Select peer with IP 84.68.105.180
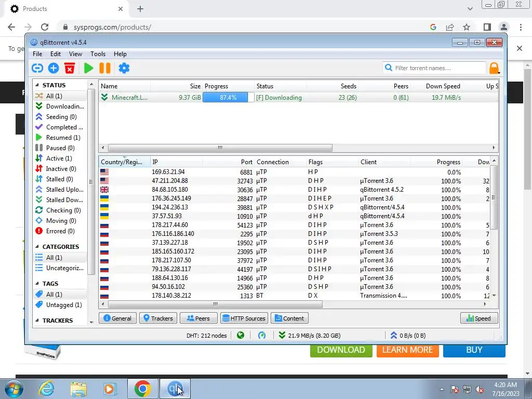The image size is (532, 399). (x=170, y=190)
